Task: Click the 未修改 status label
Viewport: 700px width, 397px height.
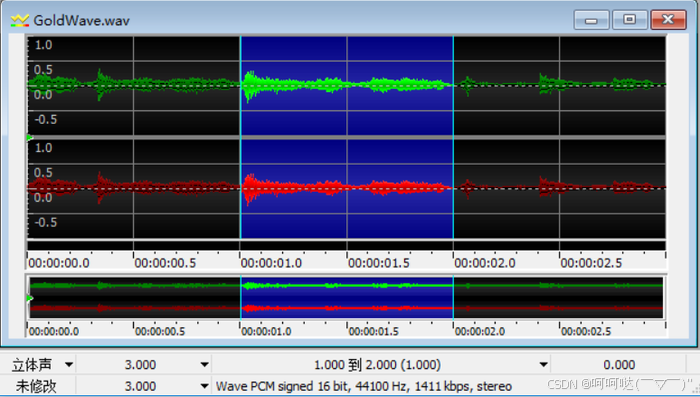Action: (x=36, y=386)
